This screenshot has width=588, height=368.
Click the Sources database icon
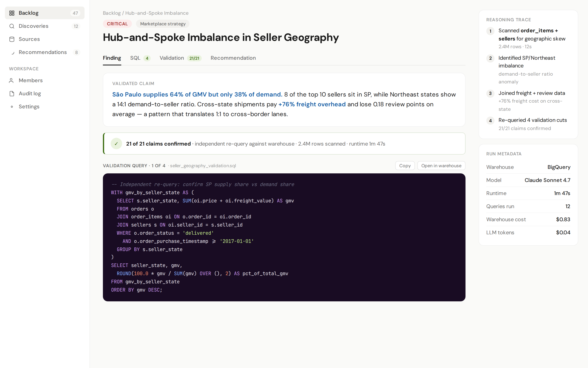coord(12,39)
